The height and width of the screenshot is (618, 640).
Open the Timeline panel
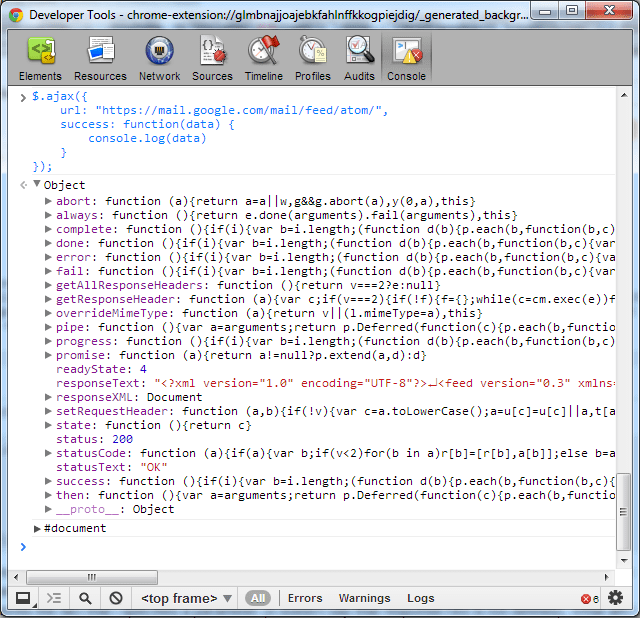click(263, 58)
